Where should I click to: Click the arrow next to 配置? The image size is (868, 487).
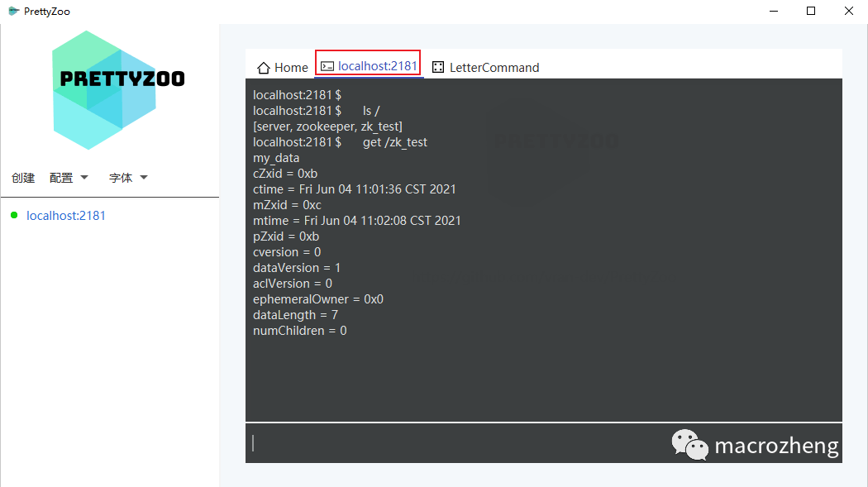click(x=84, y=178)
